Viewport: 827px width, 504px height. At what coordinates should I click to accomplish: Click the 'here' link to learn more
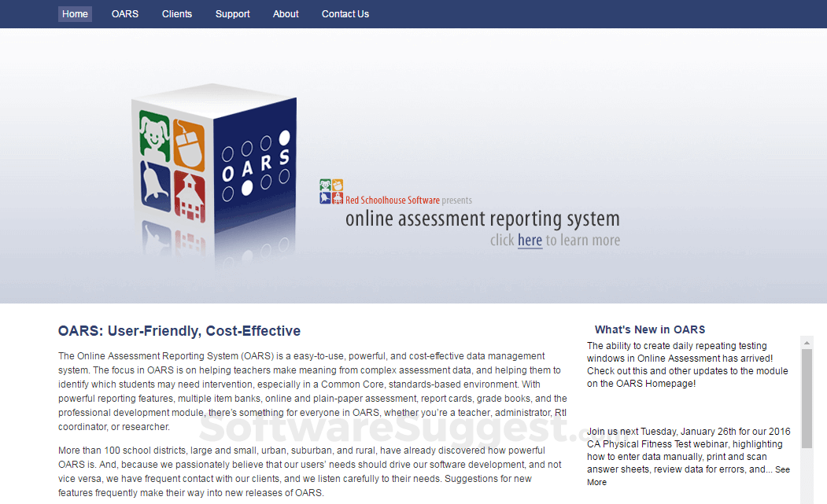(530, 240)
